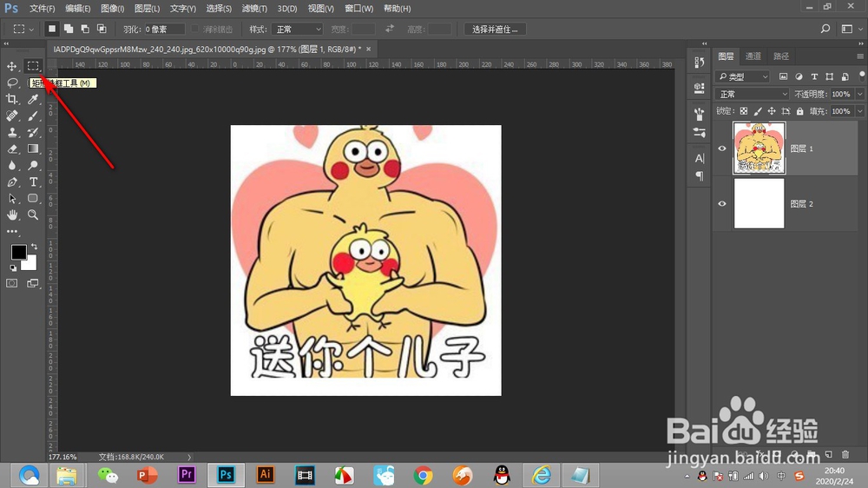
Task: Click the 选择并遮住 button
Action: tap(495, 30)
